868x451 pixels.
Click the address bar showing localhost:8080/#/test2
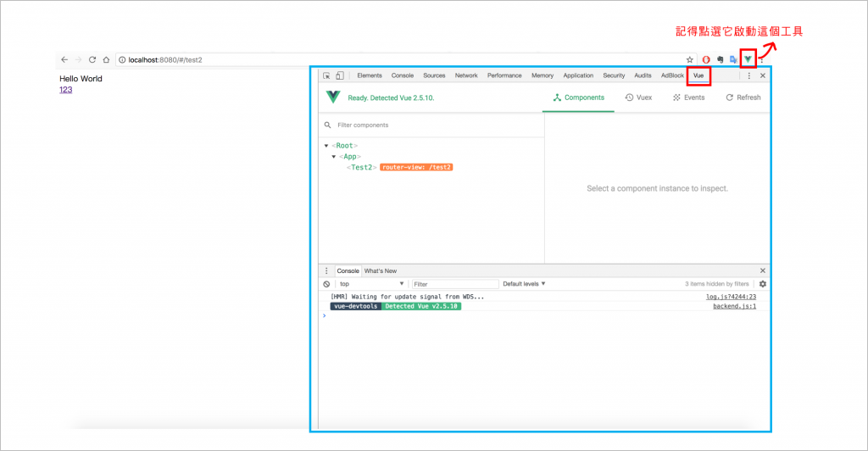click(404, 59)
